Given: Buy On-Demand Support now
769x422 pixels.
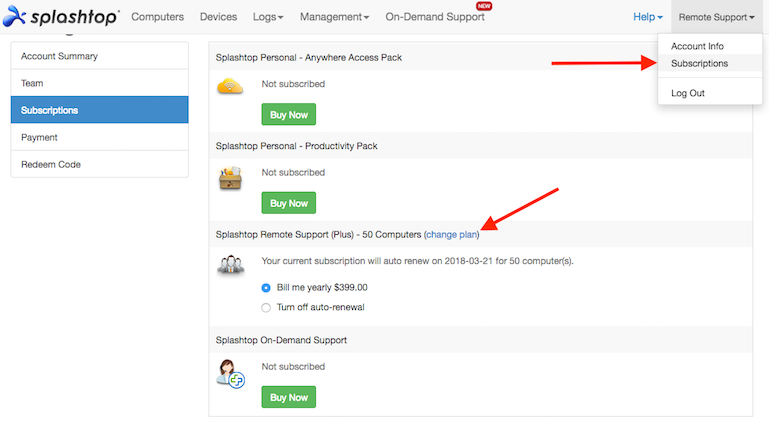Looking at the screenshot, I should click(288, 397).
